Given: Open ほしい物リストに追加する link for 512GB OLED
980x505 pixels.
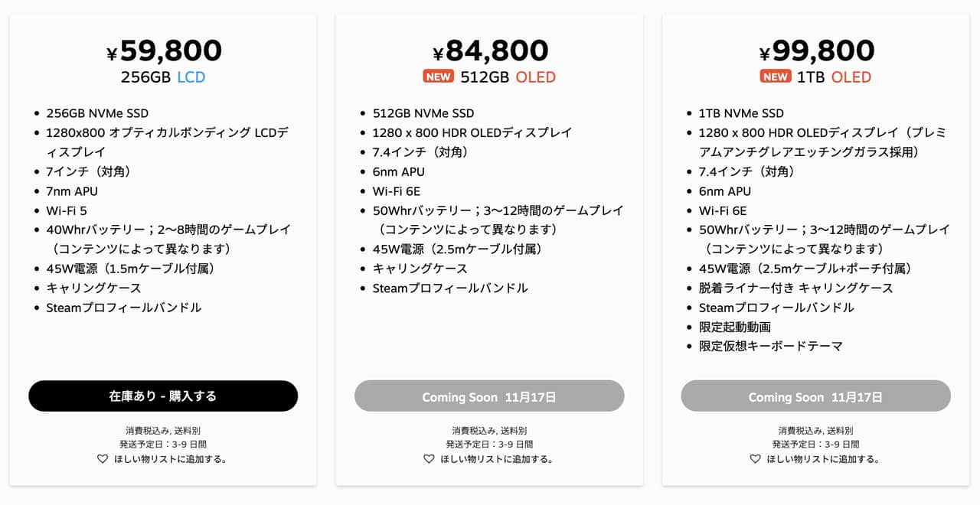Looking at the screenshot, I should point(496,459).
